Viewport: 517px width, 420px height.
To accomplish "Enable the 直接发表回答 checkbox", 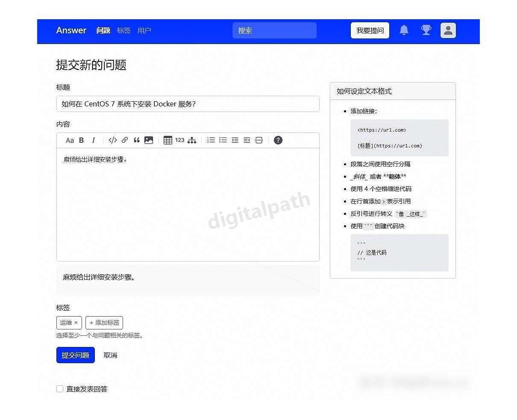I will pyautogui.click(x=59, y=388).
